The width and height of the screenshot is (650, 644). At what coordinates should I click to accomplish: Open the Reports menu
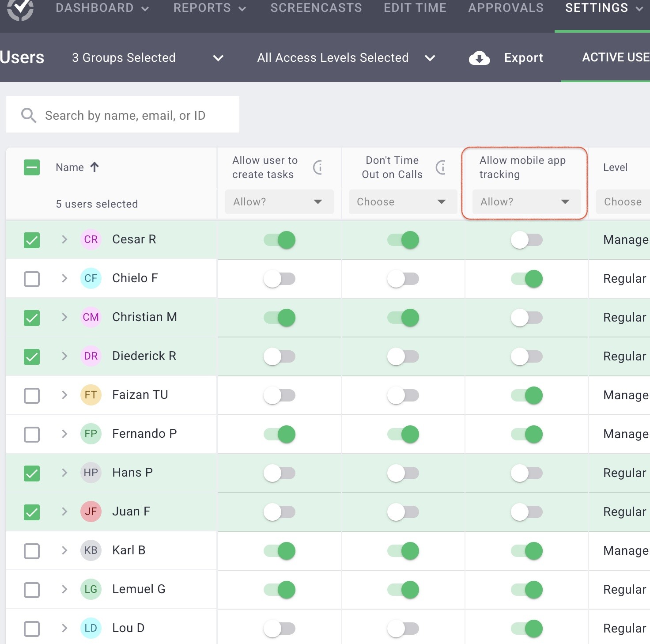click(x=209, y=8)
